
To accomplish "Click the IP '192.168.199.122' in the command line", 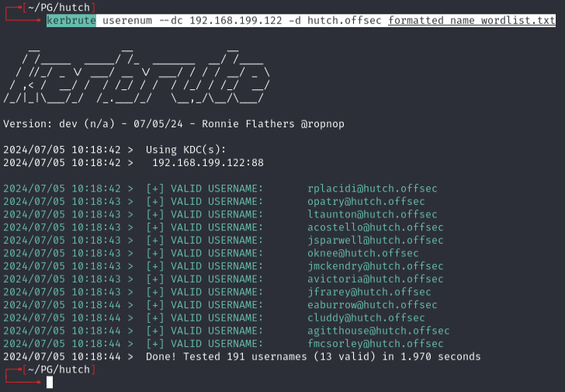I will click(x=236, y=20).
